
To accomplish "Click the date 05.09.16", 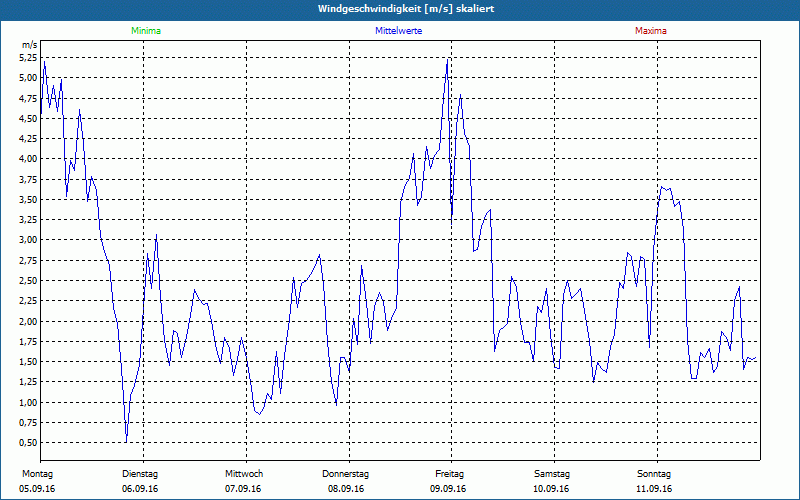I will (37, 489).
